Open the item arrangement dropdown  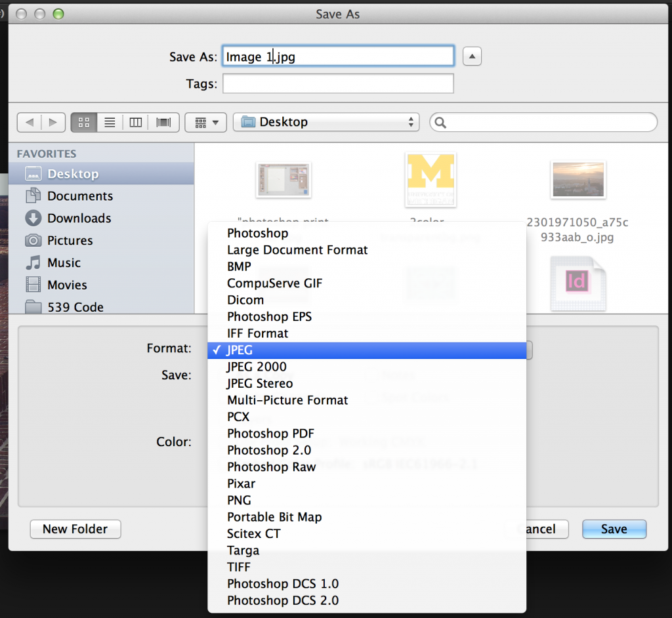click(205, 122)
